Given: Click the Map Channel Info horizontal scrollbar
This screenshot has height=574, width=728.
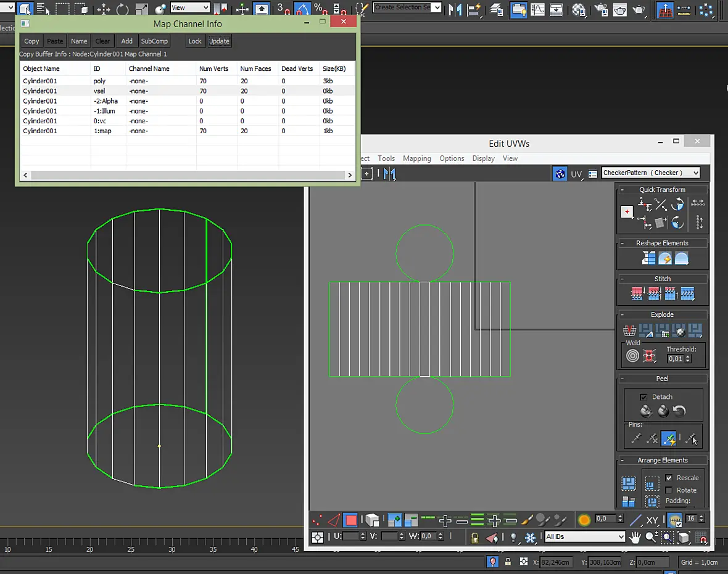Looking at the screenshot, I should (188, 175).
